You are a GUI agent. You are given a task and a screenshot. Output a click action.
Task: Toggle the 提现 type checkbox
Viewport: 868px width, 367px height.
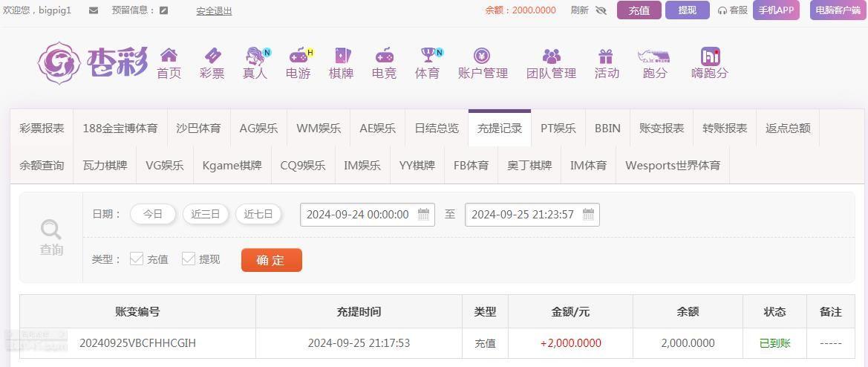(x=189, y=259)
